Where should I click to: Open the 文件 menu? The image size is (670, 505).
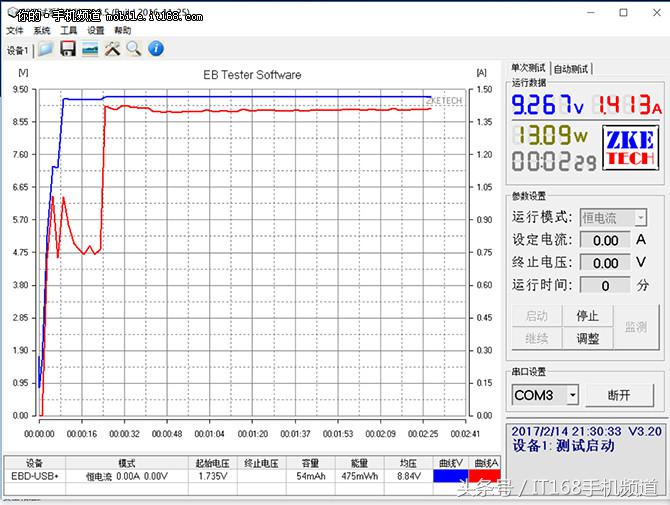coord(15,31)
